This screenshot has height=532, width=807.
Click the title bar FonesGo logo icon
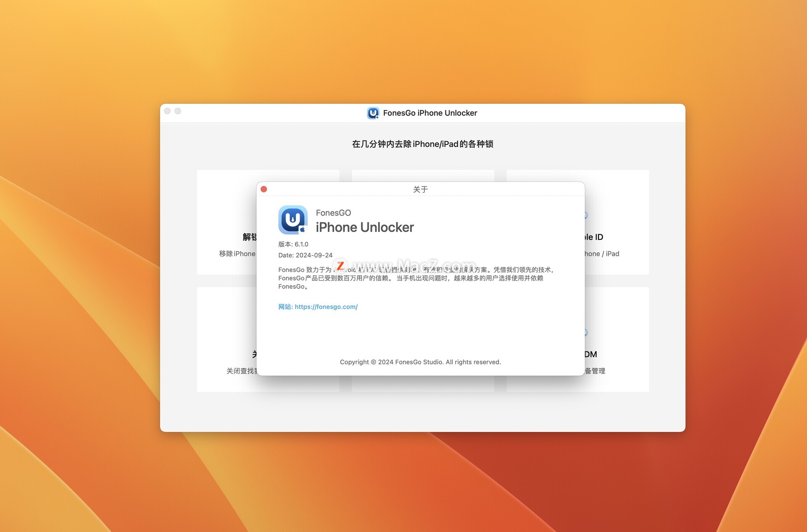373,113
